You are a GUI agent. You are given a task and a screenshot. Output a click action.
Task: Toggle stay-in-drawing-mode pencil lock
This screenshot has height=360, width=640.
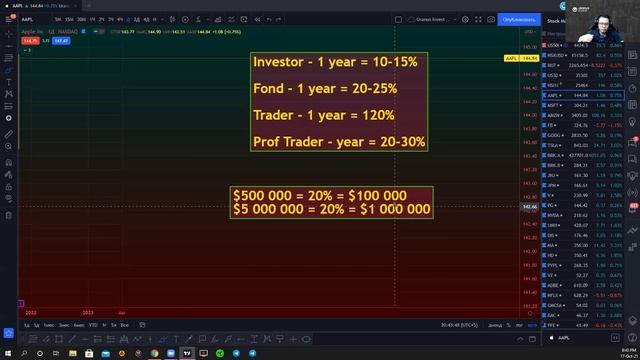(9, 175)
